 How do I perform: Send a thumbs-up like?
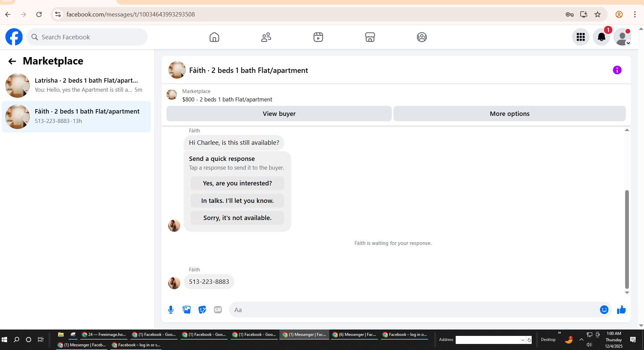click(x=621, y=310)
